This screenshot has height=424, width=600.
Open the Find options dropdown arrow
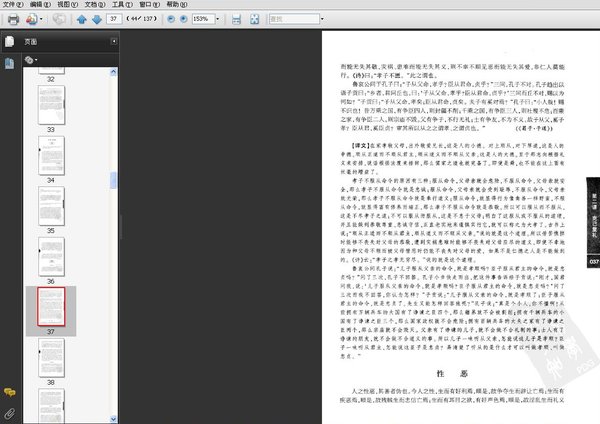(x=322, y=19)
